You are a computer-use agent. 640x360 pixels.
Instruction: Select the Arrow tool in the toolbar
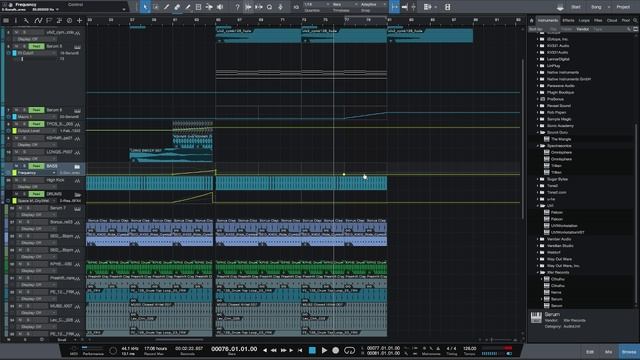tap(145, 7)
